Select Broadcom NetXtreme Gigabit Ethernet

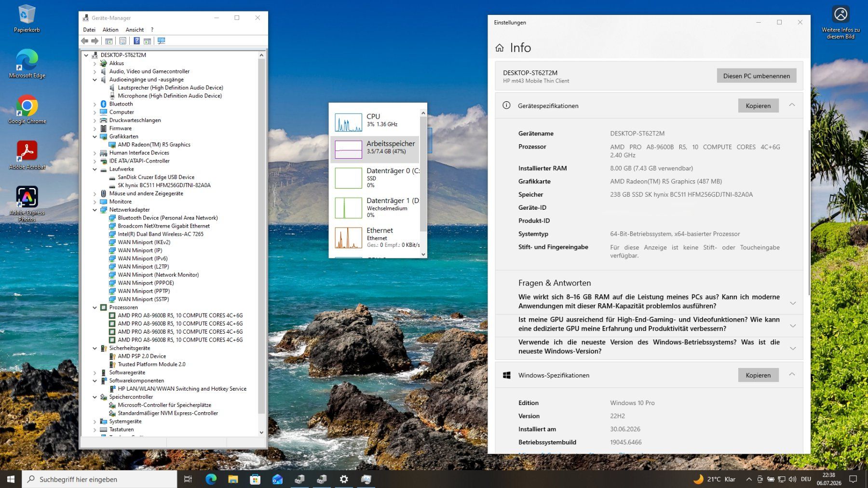[163, 226]
